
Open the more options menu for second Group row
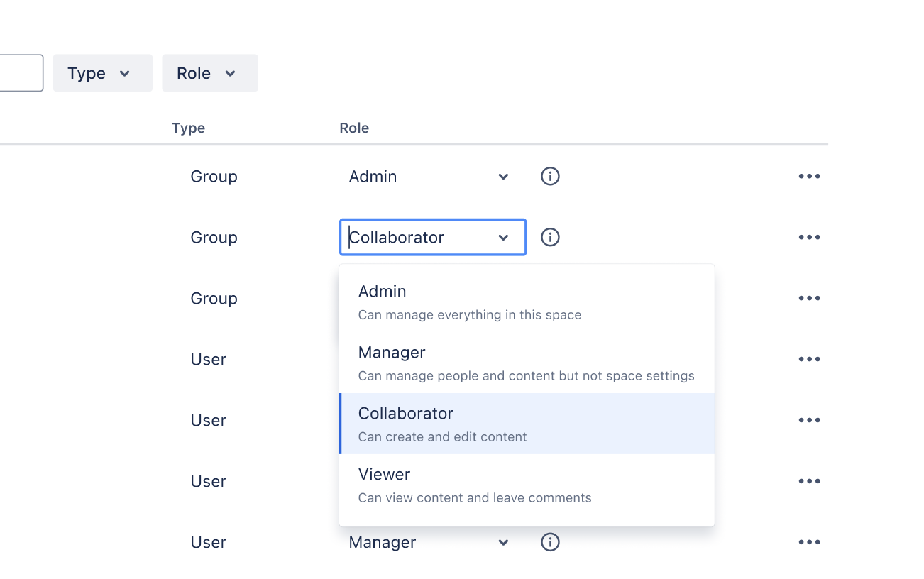coord(809,237)
